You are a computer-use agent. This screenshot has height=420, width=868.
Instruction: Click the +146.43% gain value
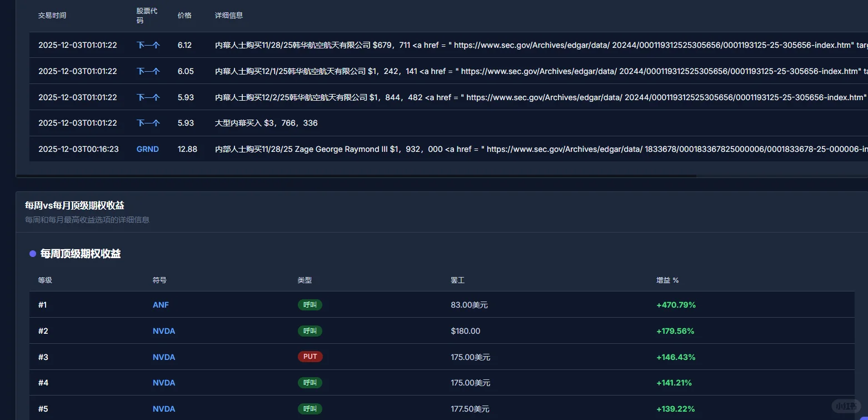[x=676, y=357]
